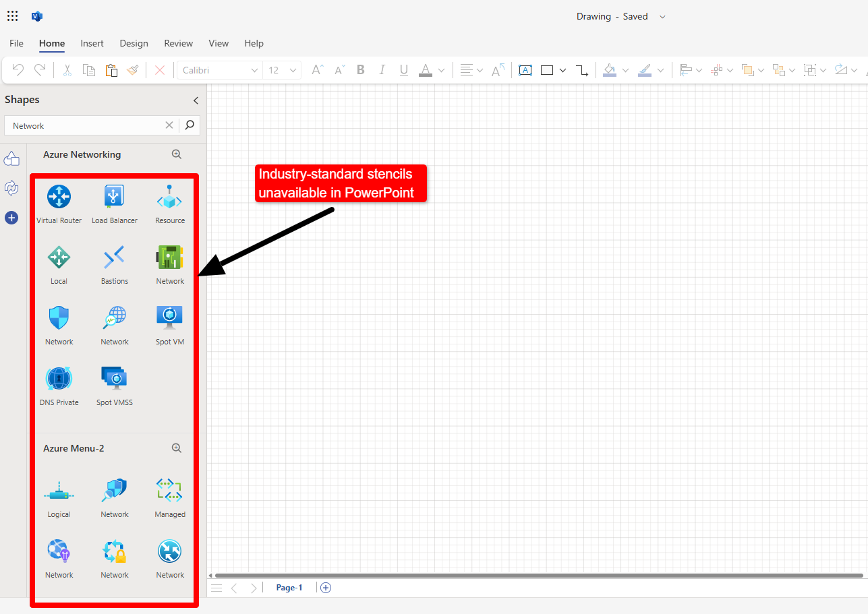
Task: Decrease font size
Action: 339,70
